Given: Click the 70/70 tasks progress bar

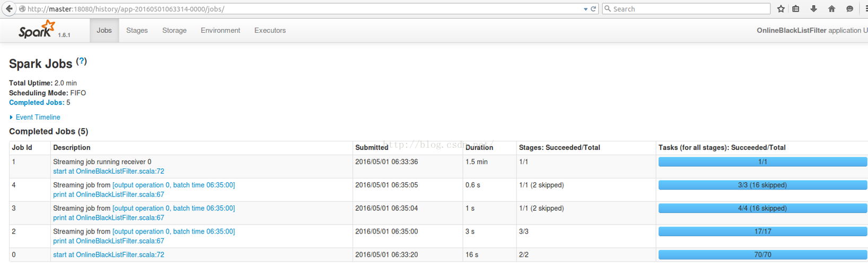Looking at the screenshot, I should (x=762, y=255).
